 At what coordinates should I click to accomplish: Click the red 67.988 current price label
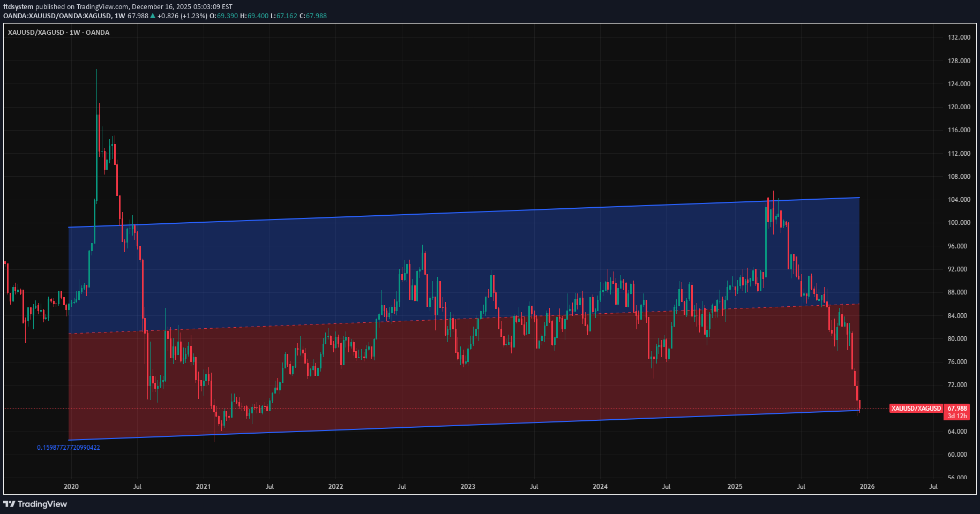click(x=957, y=408)
